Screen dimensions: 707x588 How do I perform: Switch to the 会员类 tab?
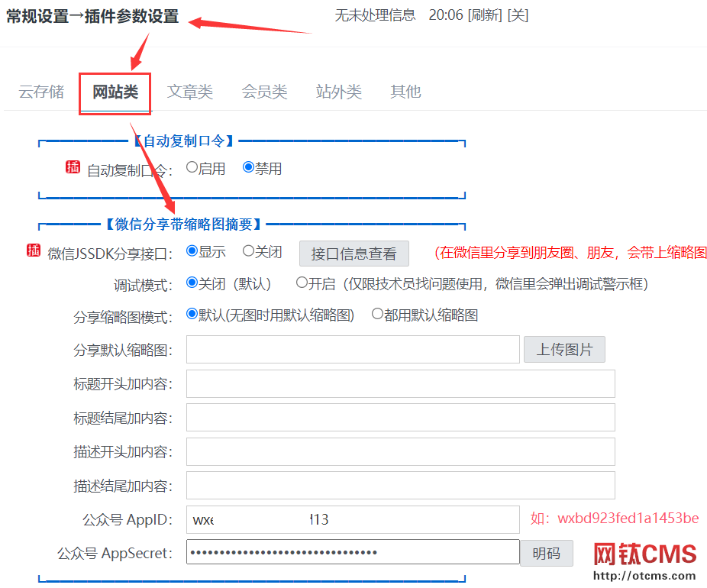[263, 91]
